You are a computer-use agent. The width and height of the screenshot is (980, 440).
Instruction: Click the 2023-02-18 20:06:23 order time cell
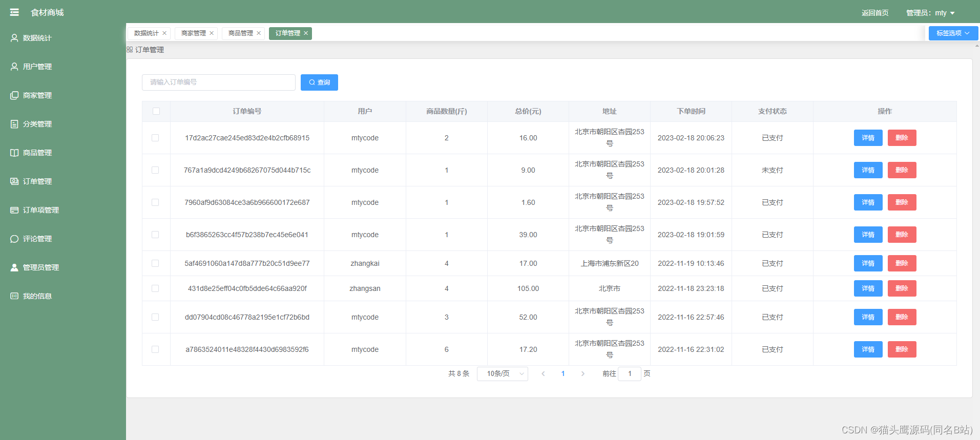point(691,138)
